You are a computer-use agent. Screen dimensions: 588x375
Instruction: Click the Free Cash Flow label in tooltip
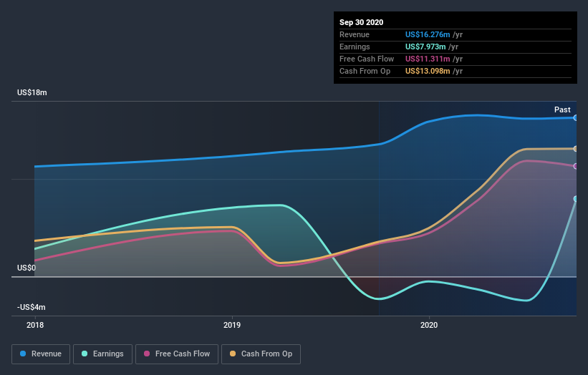click(x=367, y=59)
